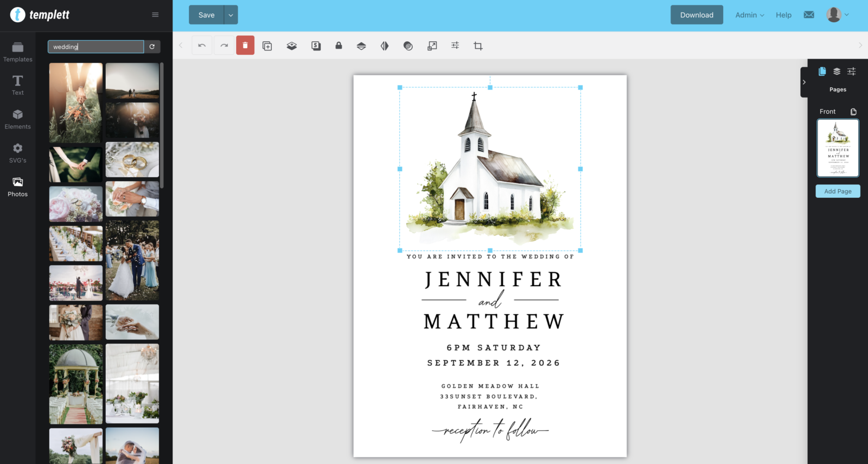Flip the image horizontally
The width and height of the screenshot is (868, 464).
click(x=385, y=46)
